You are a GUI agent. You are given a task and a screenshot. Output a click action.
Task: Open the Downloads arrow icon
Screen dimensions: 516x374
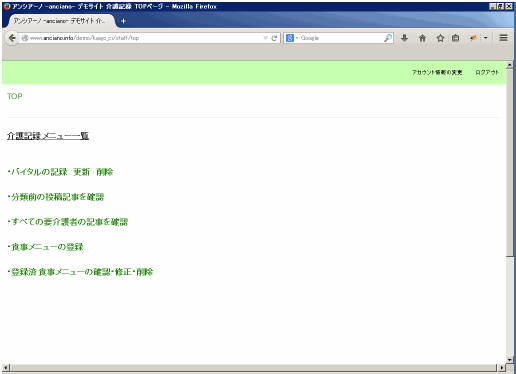pyautogui.click(x=404, y=38)
